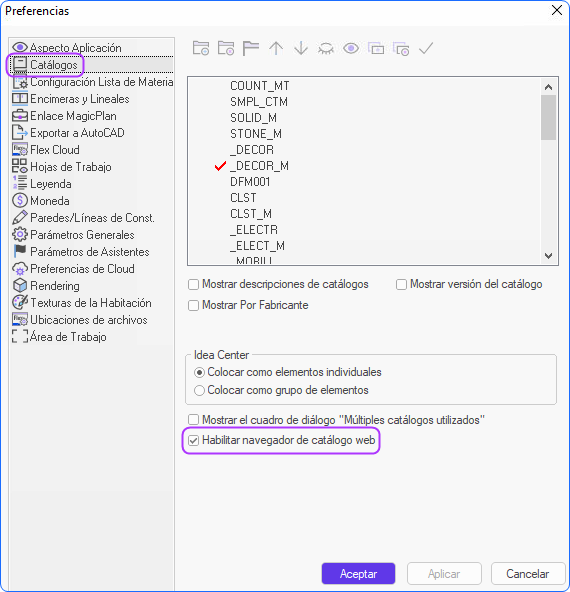Image resolution: width=570 pixels, height=592 pixels.
Task: Select SMPL_CTM catalog entry
Action: pyautogui.click(x=259, y=102)
